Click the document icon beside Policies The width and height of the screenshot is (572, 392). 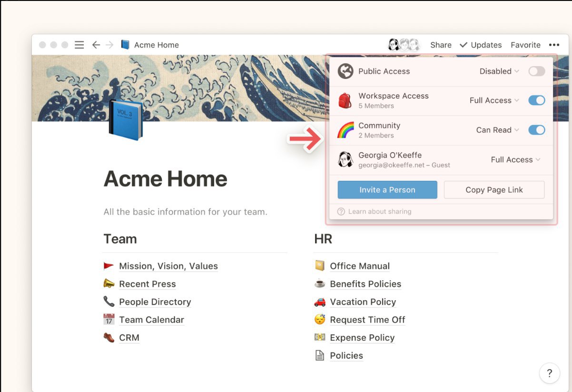320,355
